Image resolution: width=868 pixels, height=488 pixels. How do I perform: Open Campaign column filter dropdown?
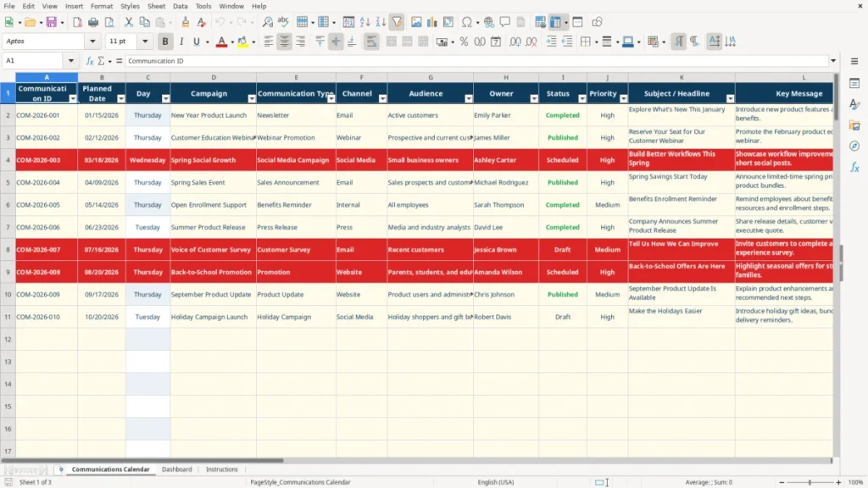coord(251,98)
